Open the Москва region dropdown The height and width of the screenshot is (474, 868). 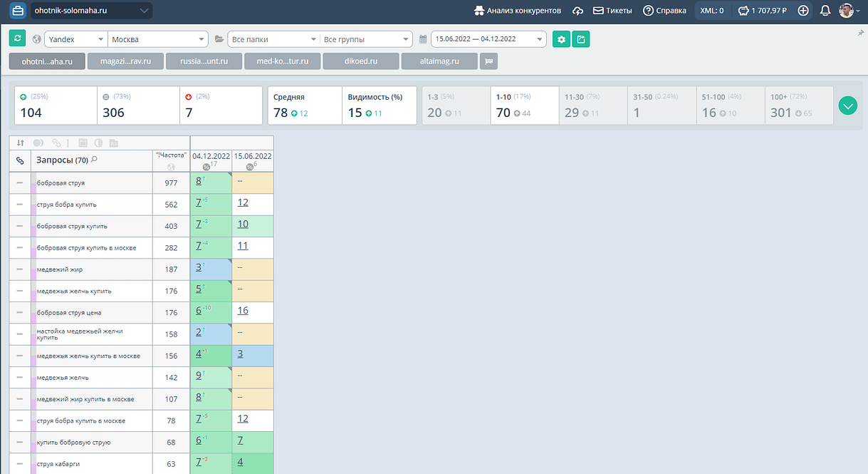[158, 39]
